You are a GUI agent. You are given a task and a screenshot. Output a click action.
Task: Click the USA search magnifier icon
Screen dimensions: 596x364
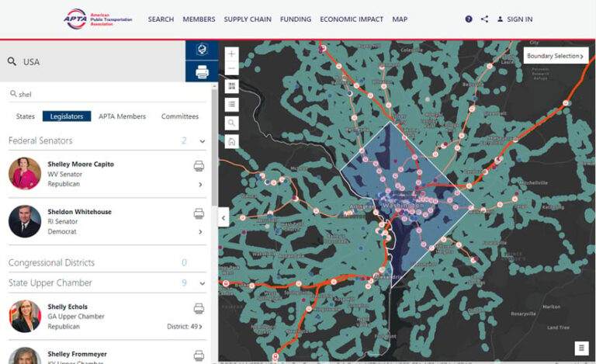(12, 61)
